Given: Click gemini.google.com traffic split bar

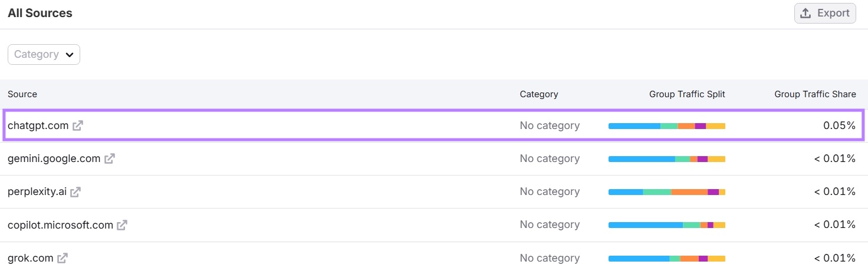Looking at the screenshot, I should pyautogui.click(x=666, y=159).
